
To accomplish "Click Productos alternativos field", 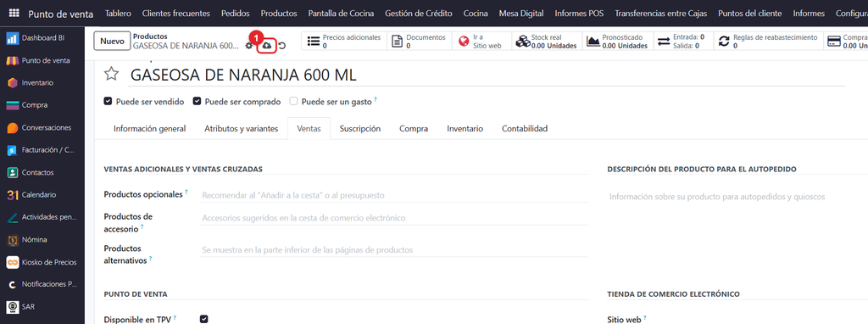I will [394, 250].
